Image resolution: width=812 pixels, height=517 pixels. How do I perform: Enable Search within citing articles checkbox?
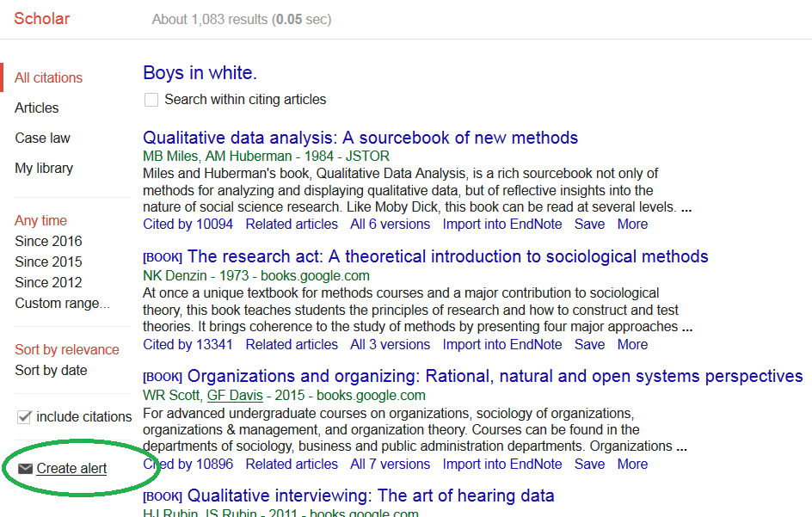pyautogui.click(x=151, y=100)
